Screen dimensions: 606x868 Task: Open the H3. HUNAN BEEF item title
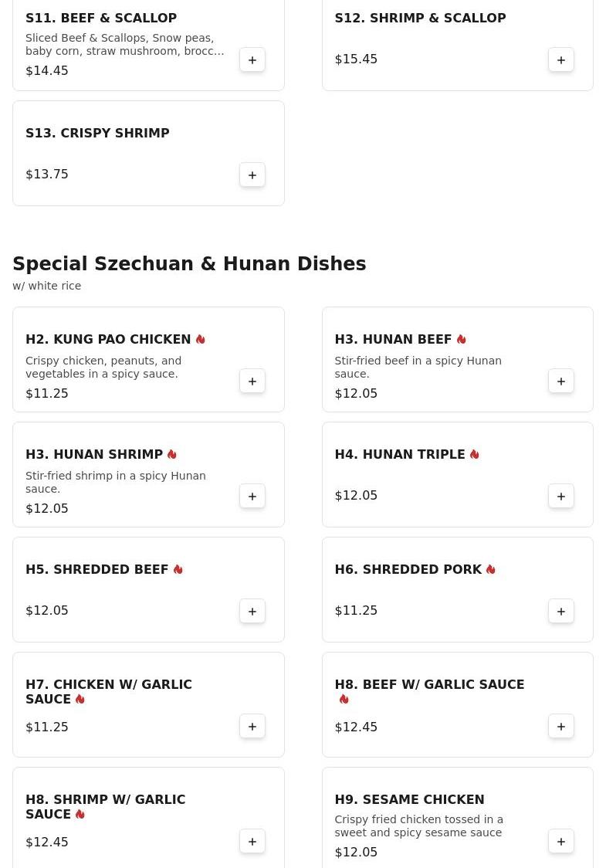coord(393,340)
